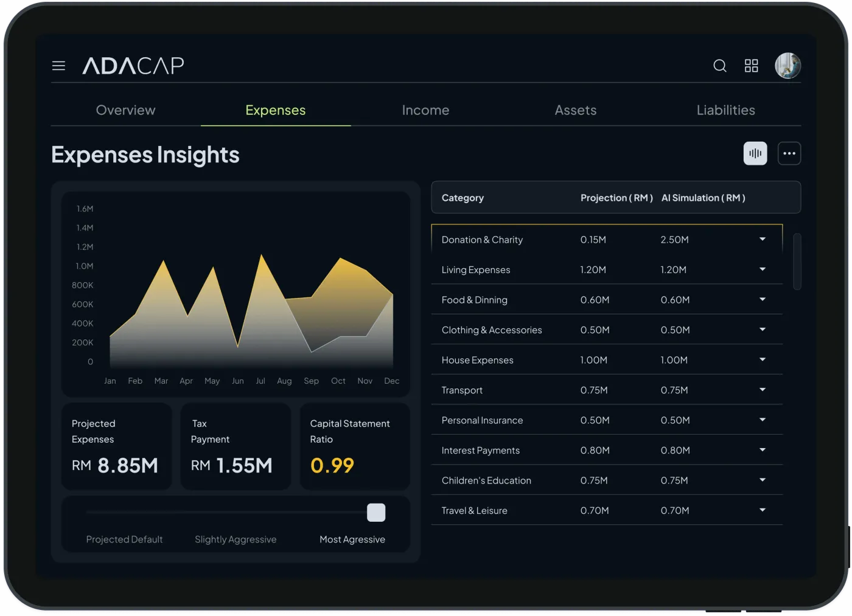This screenshot has width=852, height=616.
Task: Select the Projected Default scenario label
Action: click(x=124, y=539)
